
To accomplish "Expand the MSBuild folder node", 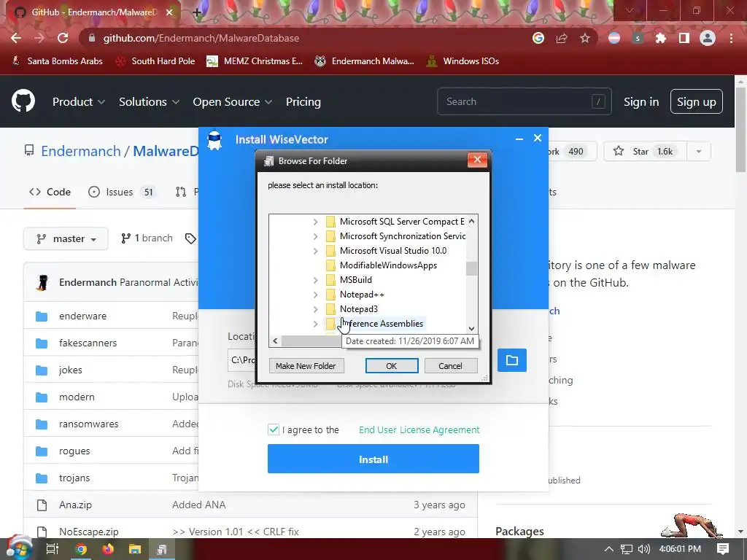I will pos(315,280).
